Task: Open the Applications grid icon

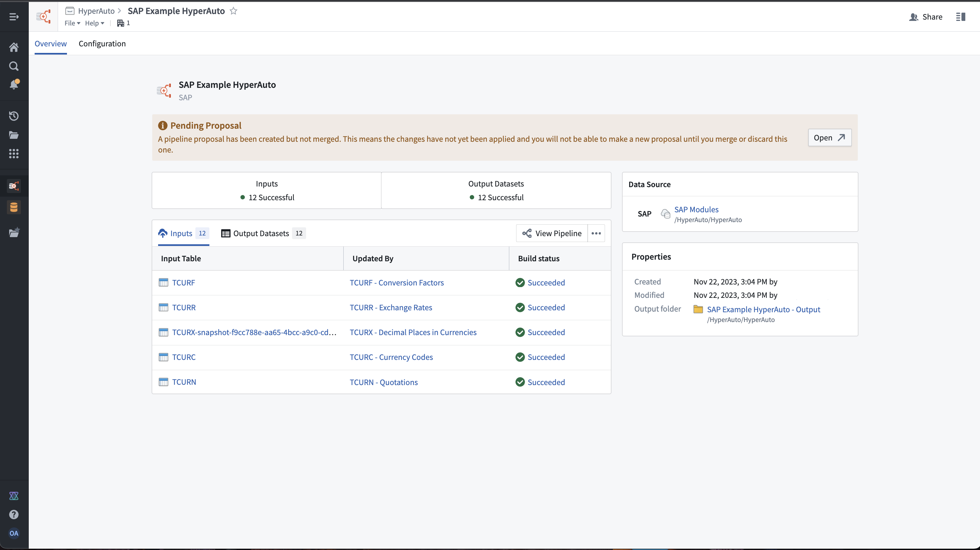Action: point(14,154)
